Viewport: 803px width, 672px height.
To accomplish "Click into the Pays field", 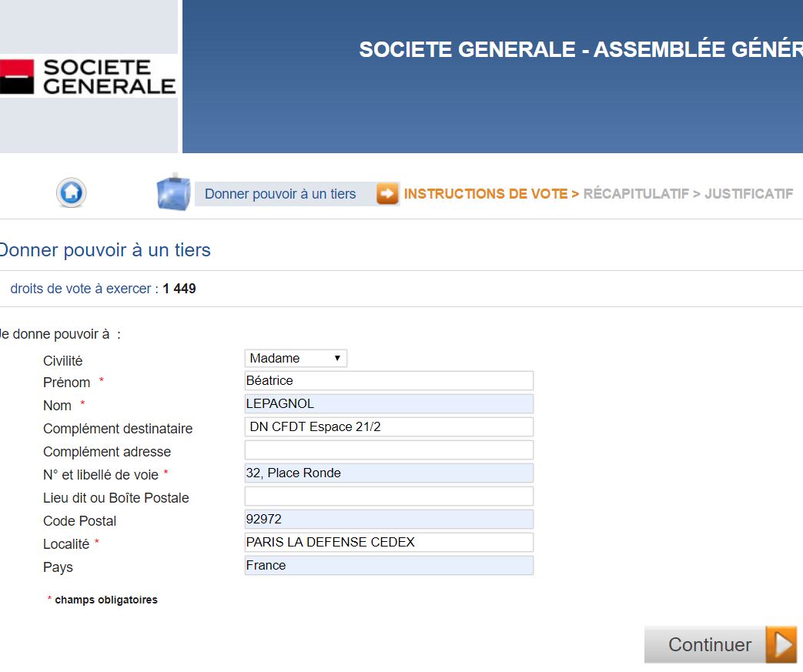I will [x=389, y=565].
